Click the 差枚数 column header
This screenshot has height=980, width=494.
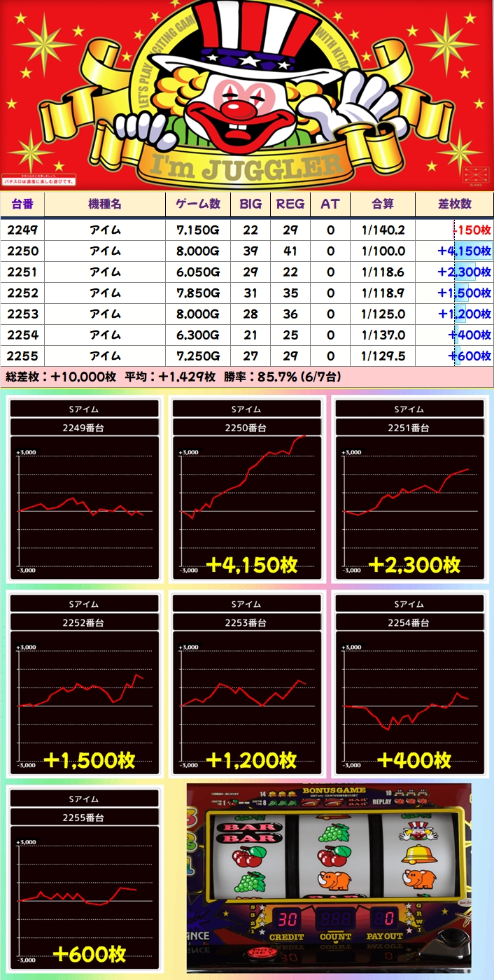coord(454,204)
